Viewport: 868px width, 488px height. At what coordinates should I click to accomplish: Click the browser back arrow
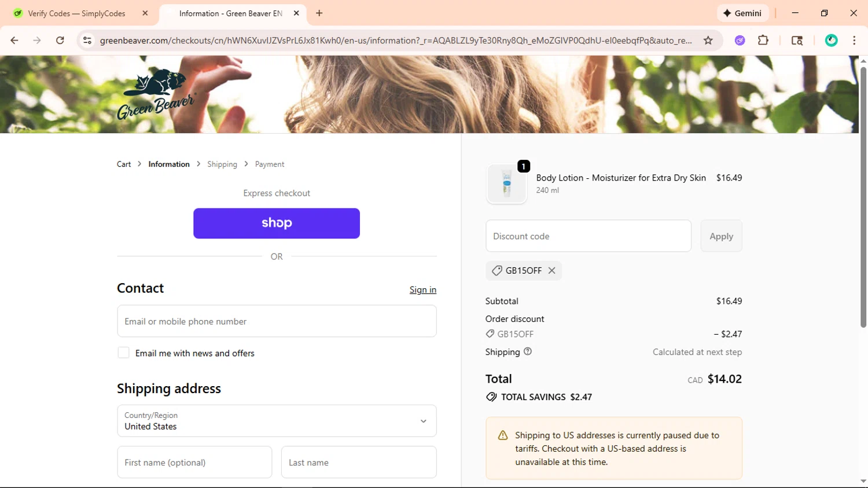point(14,41)
